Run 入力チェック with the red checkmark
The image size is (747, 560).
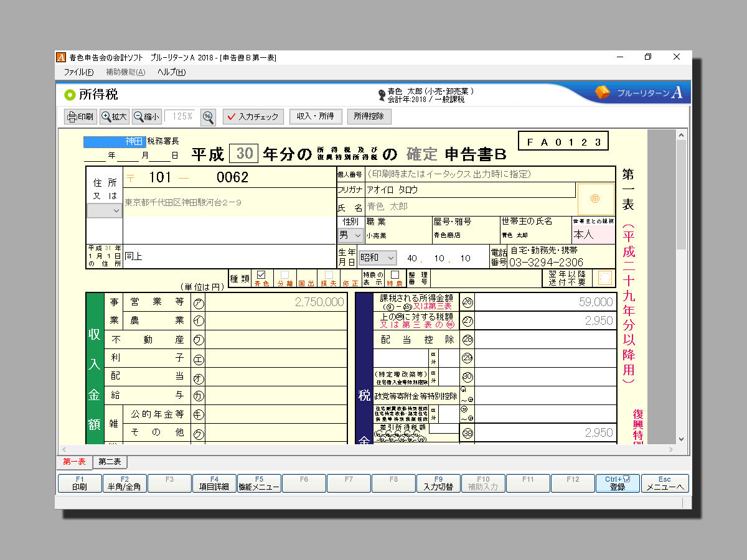point(253,116)
